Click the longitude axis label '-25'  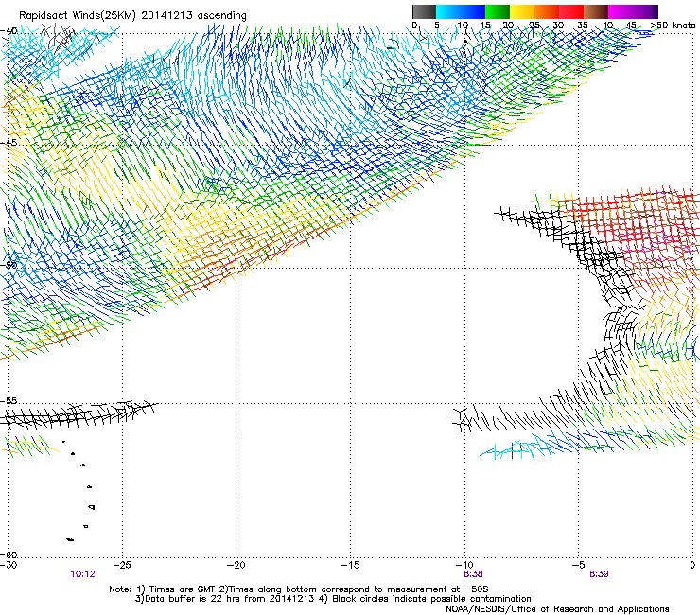click(122, 565)
